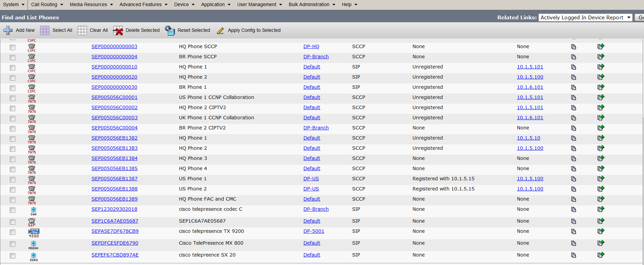Image resolution: width=644 pixels, height=265 pixels.
Task: Open the Application menu
Action: coord(216,4)
